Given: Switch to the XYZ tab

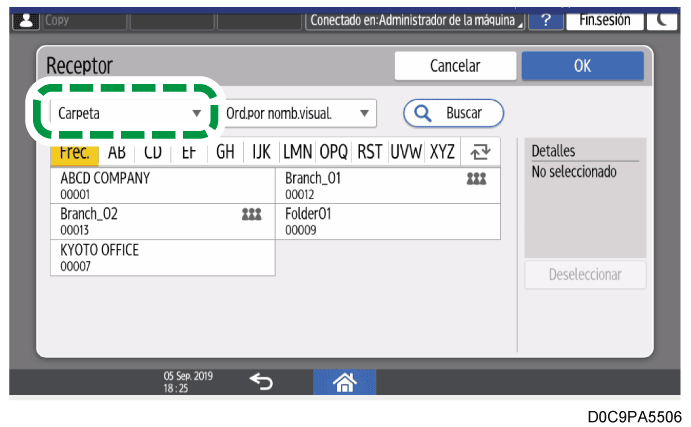Looking at the screenshot, I should [x=442, y=153].
